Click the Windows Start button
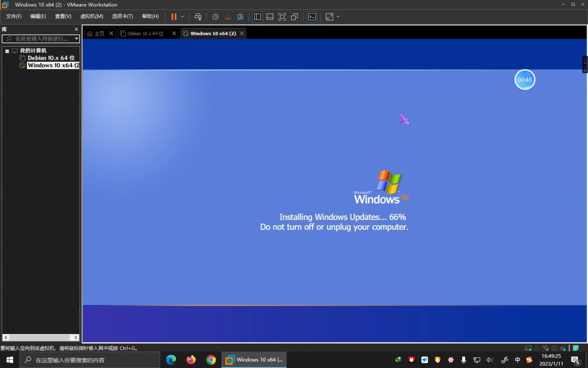This screenshot has width=588, height=368. pyautogui.click(x=9, y=360)
